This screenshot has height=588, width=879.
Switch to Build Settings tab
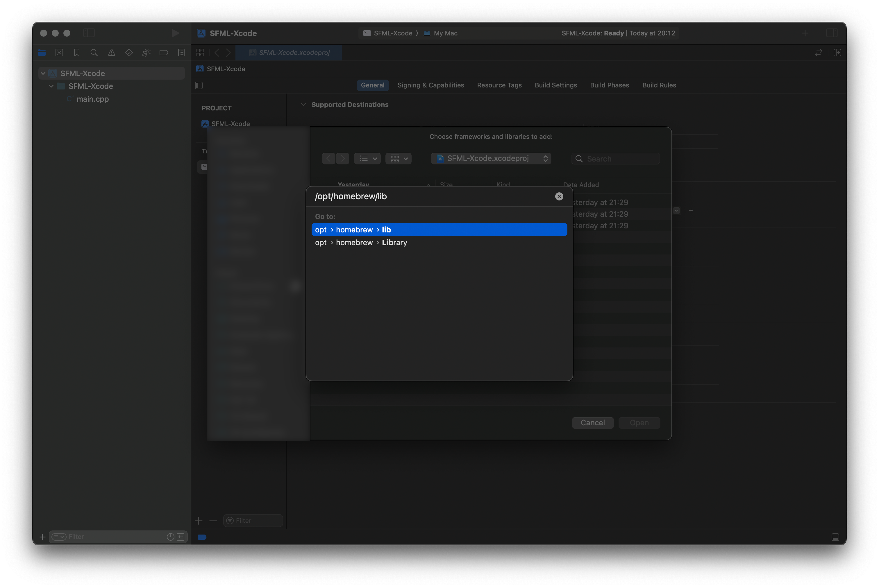point(555,85)
